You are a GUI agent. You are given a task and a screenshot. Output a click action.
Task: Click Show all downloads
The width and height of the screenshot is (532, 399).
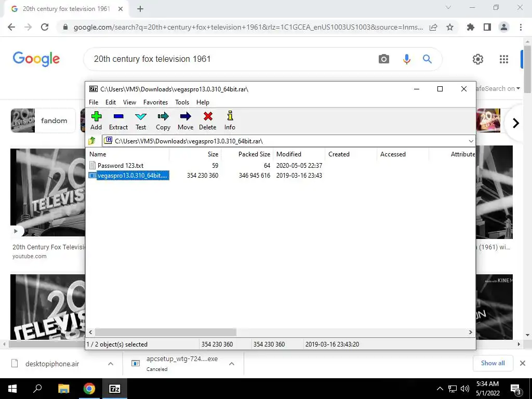coord(493,363)
